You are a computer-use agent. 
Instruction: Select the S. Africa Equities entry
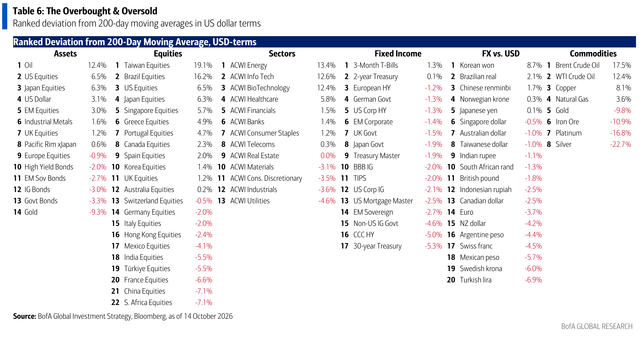pyautogui.click(x=148, y=303)
